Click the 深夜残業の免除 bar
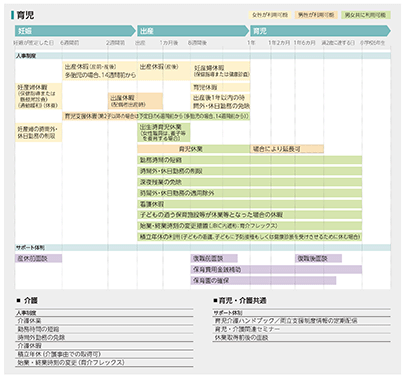The height and width of the screenshot is (378, 405). 250,182
